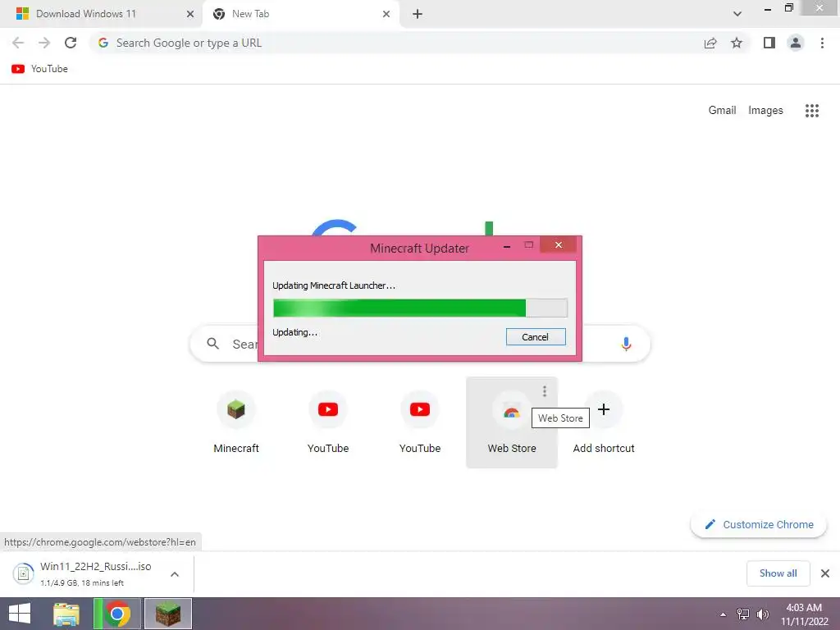Open a new Chrome tab with plus

[418, 14]
